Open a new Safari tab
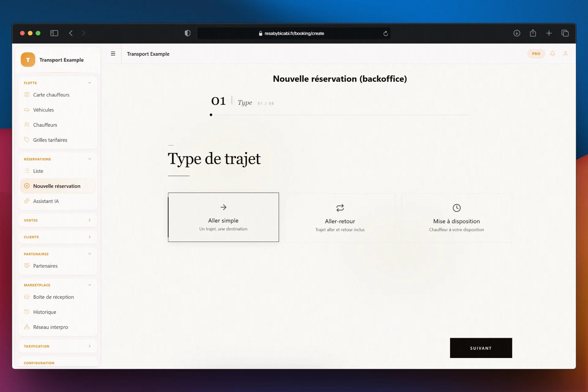The height and width of the screenshot is (392, 588). [549, 33]
